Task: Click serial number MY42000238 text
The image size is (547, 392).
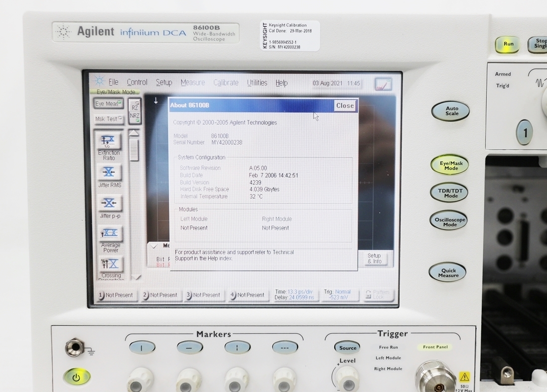Action: click(227, 142)
